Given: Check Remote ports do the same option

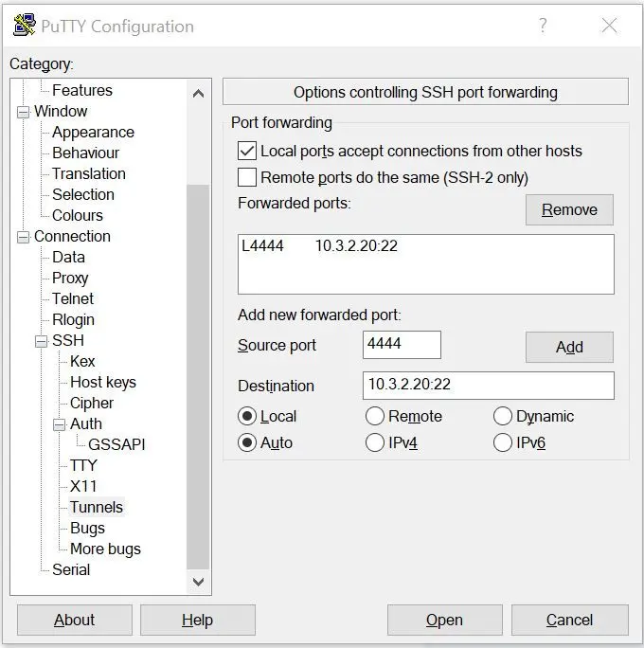Looking at the screenshot, I should [x=246, y=177].
